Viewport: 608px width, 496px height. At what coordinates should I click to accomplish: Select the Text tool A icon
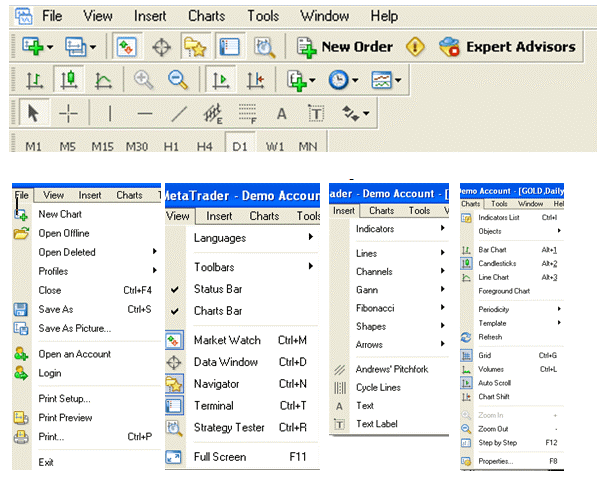click(x=282, y=114)
